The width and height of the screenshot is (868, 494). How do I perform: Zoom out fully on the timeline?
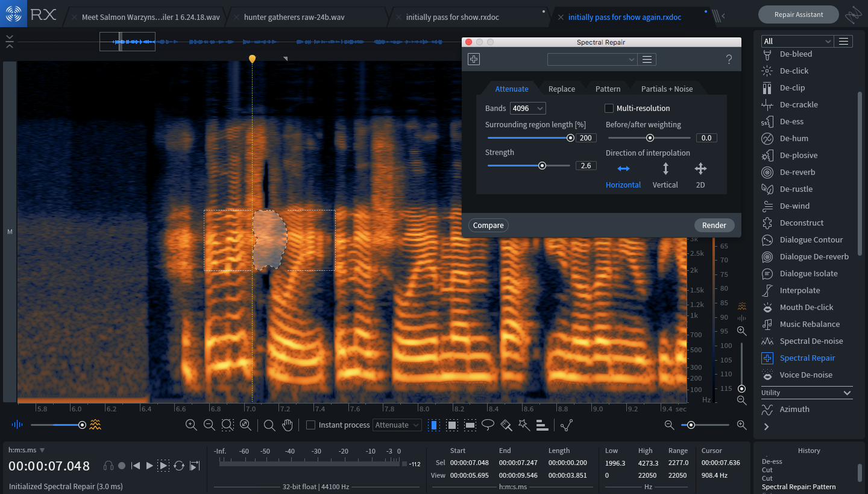245,425
